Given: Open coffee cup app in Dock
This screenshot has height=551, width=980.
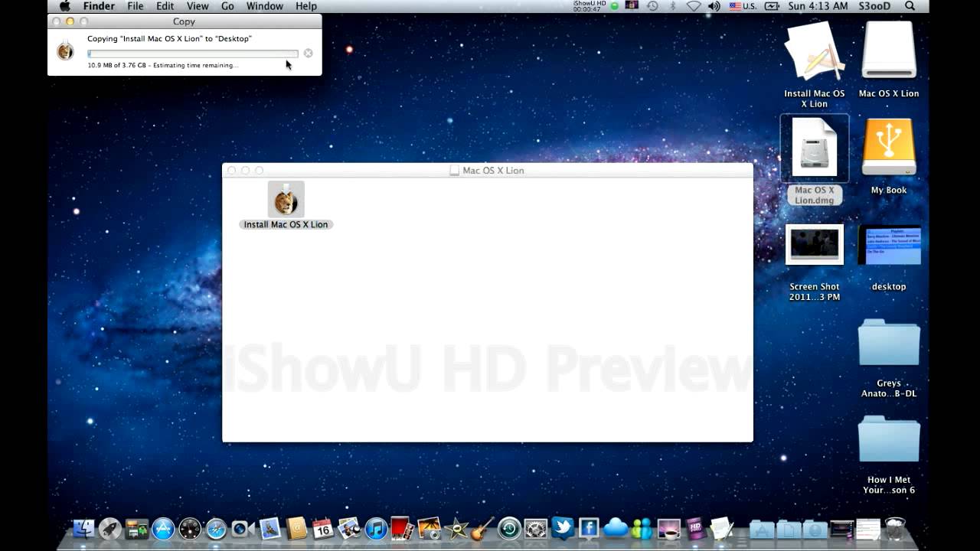Looking at the screenshot, I should coord(668,528).
